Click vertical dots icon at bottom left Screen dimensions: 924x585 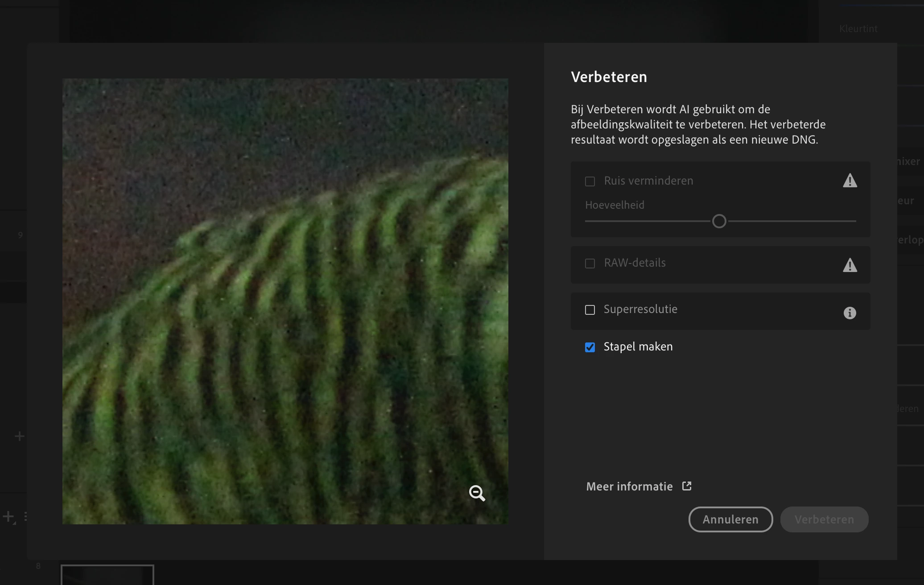pos(26,516)
